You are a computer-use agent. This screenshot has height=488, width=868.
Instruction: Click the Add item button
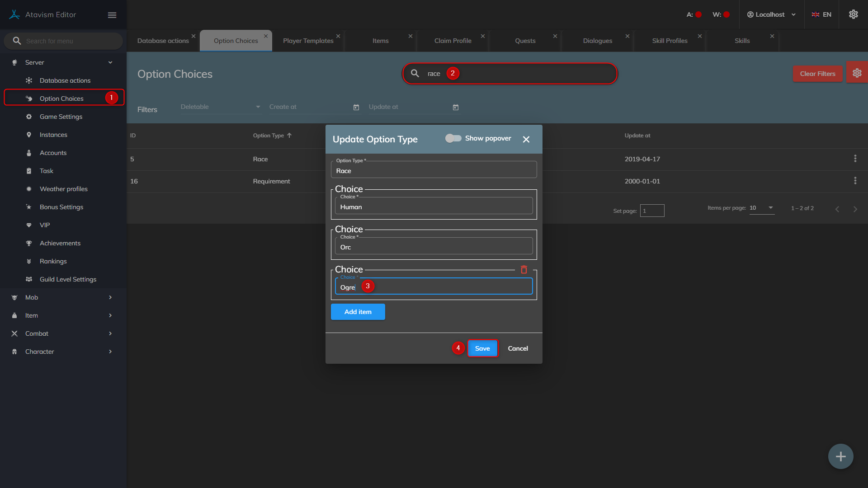358,312
